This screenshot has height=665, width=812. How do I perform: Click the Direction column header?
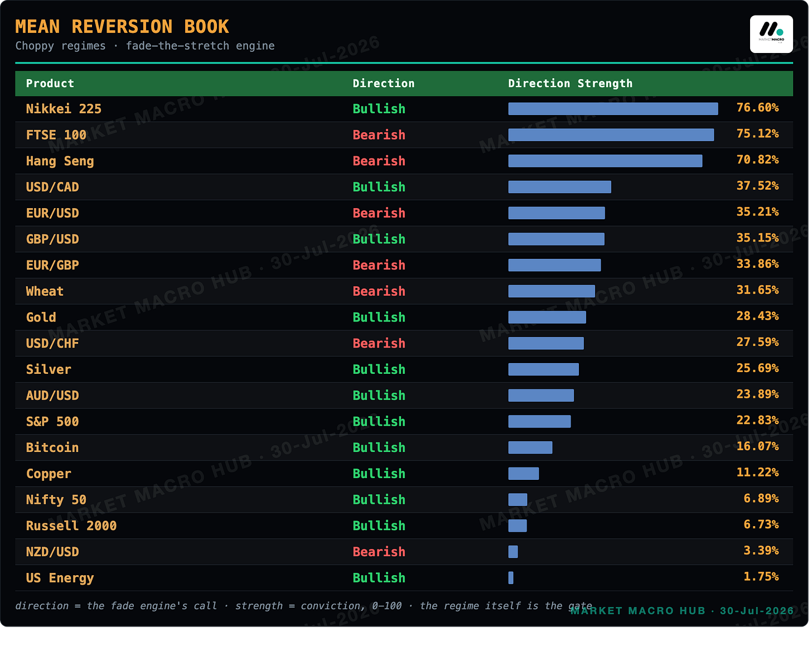point(384,84)
